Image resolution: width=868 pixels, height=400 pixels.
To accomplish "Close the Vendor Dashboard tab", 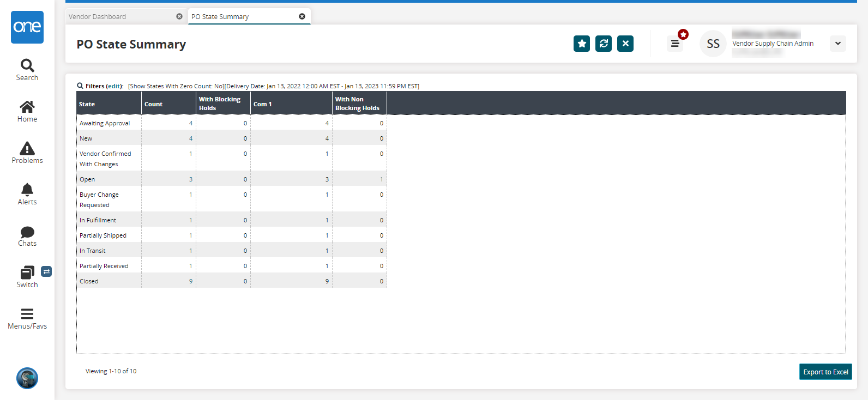I will (x=179, y=16).
